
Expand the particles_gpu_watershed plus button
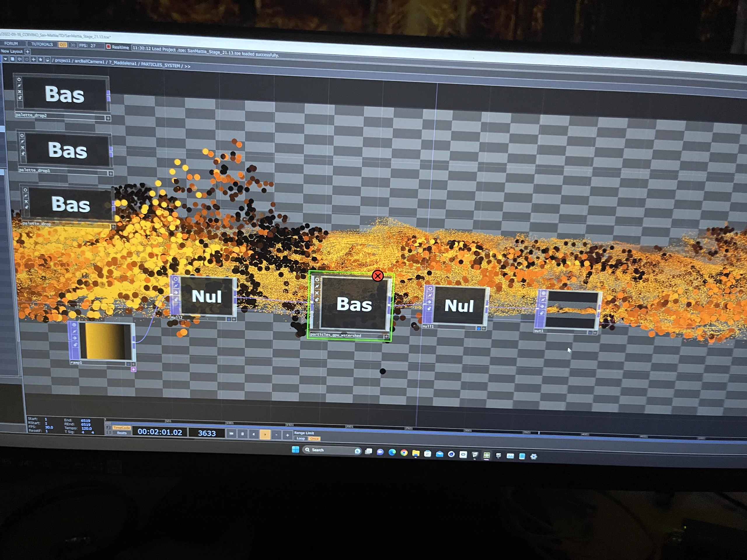click(x=386, y=337)
